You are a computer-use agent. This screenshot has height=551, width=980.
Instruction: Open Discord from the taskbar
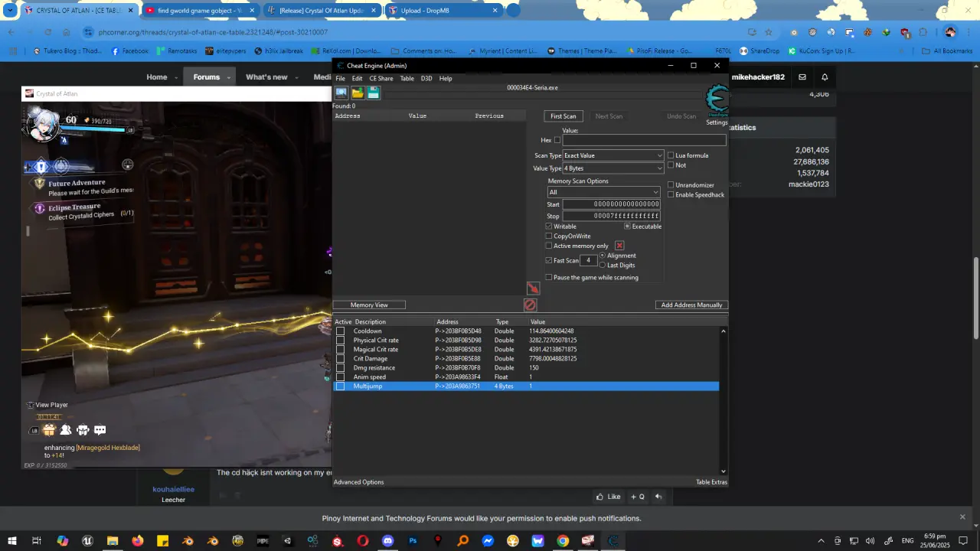click(x=387, y=541)
